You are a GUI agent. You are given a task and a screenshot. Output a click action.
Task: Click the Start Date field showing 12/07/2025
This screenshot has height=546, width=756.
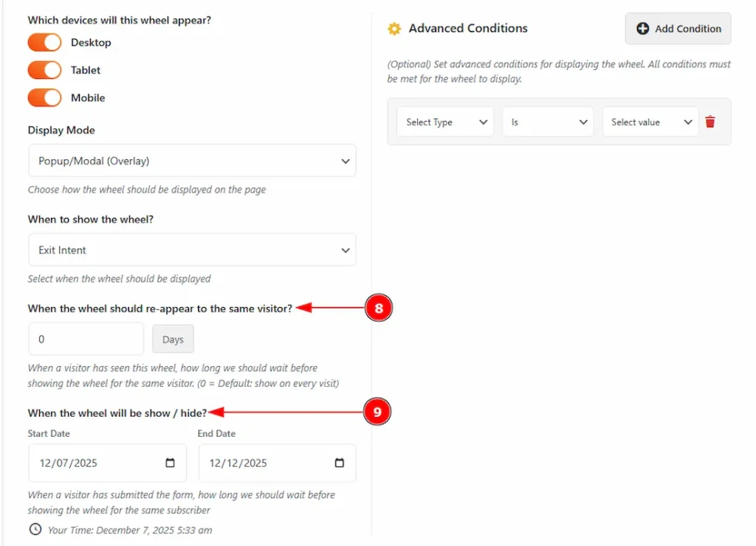(x=96, y=463)
